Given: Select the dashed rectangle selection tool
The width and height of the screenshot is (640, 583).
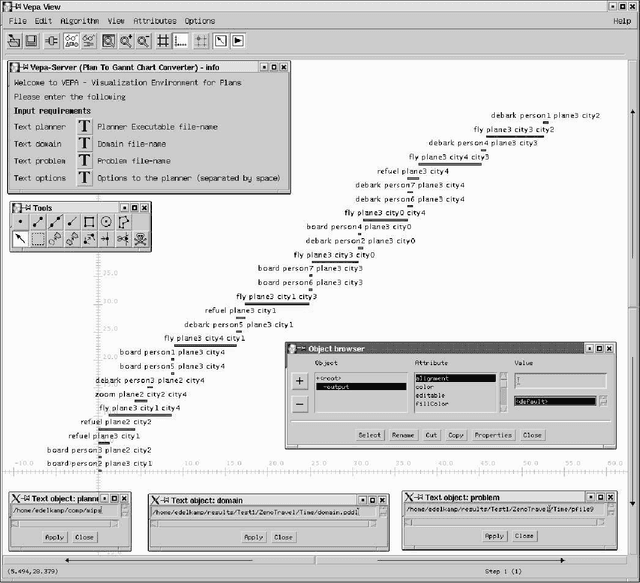Looking at the screenshot, I should pyautogui.click(x=38, y=239).
